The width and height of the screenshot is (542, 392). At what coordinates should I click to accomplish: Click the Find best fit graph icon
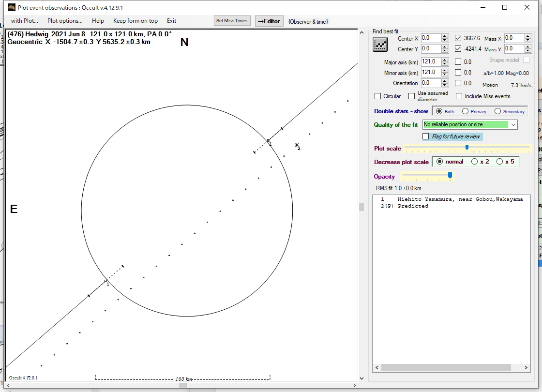pyautogui.click(x=380, y=45)
